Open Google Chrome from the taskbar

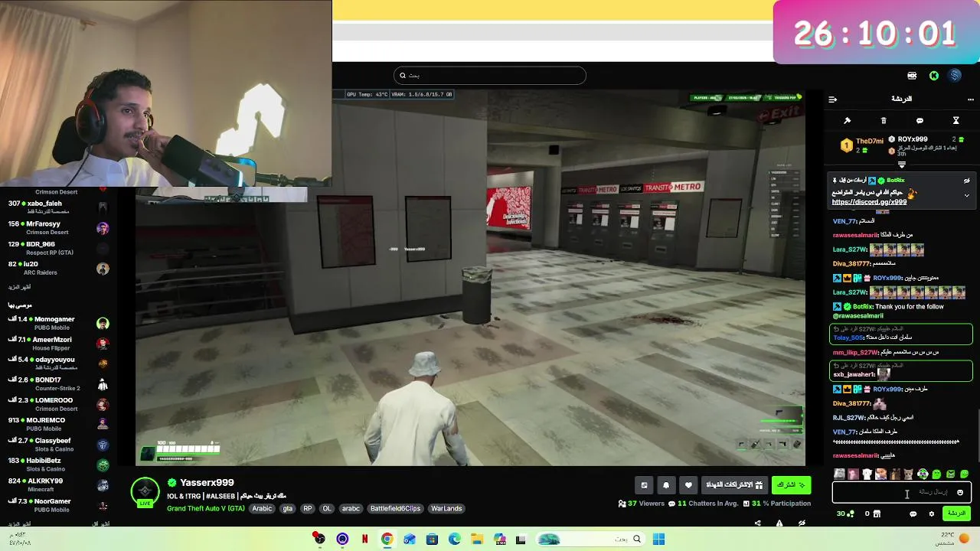tap(387, 540)
